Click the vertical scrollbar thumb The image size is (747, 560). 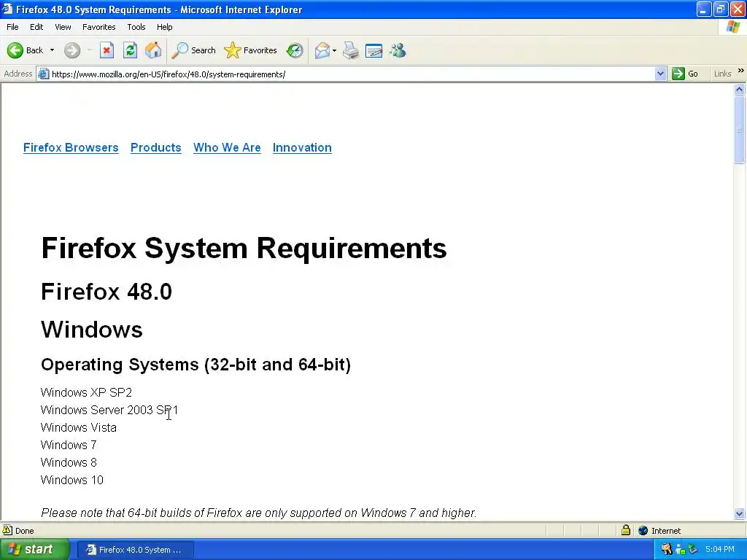coord(740,130)
